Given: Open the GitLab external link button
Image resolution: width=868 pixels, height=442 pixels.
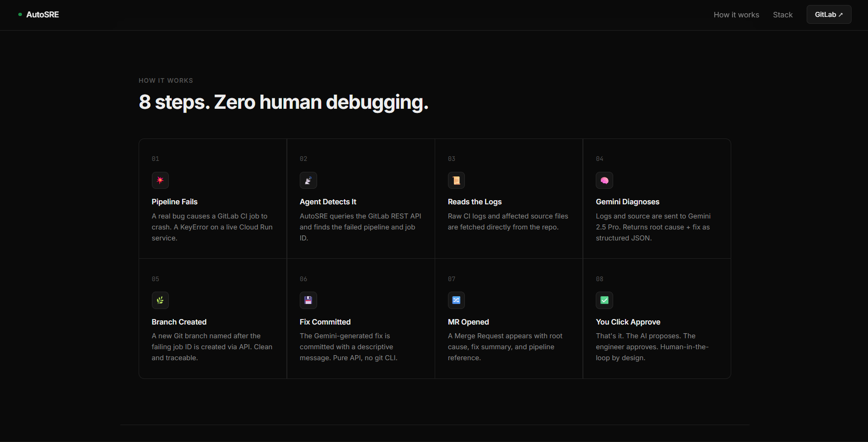Looking at the screenshot, I should coord(829,15).
